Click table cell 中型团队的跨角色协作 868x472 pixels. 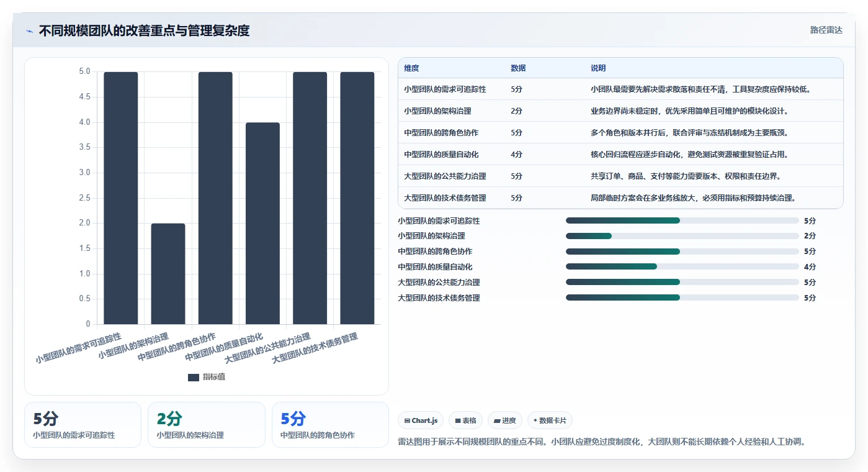441,133
